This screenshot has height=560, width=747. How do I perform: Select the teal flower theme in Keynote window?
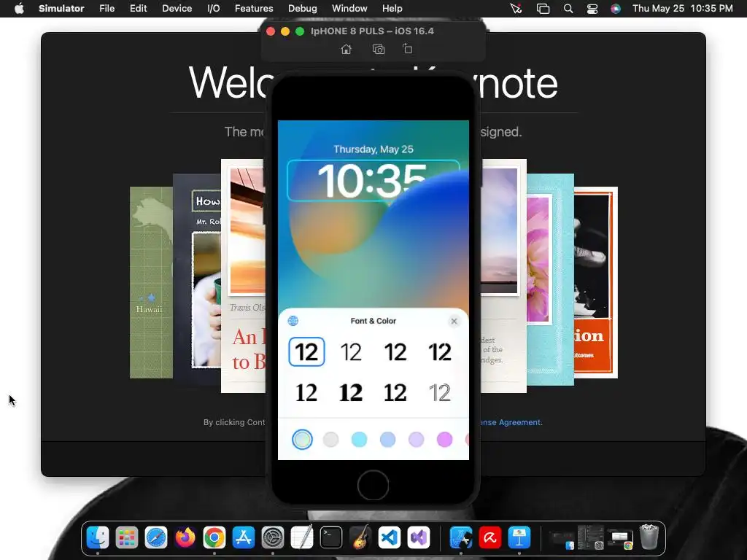(550, 279)
